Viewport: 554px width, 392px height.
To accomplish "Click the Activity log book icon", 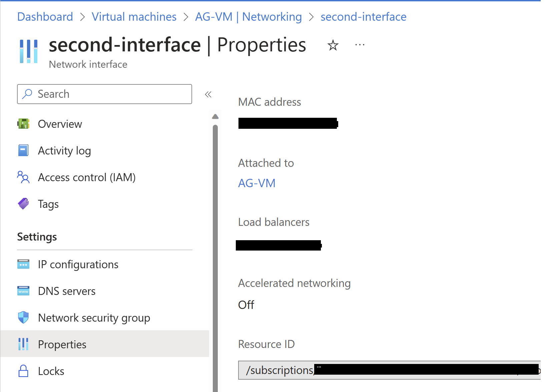I will click(23, 150).
